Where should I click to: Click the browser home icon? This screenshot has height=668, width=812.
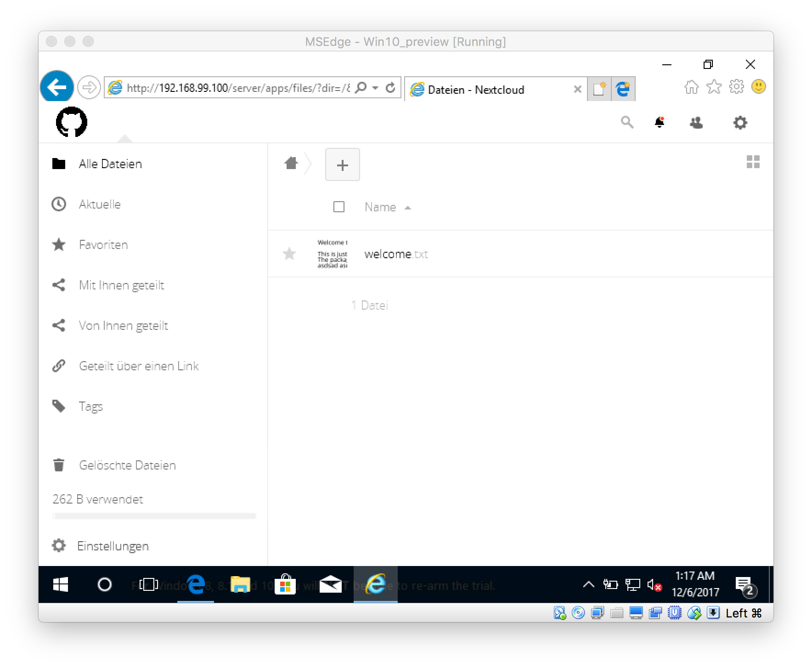tap(692, 87)
